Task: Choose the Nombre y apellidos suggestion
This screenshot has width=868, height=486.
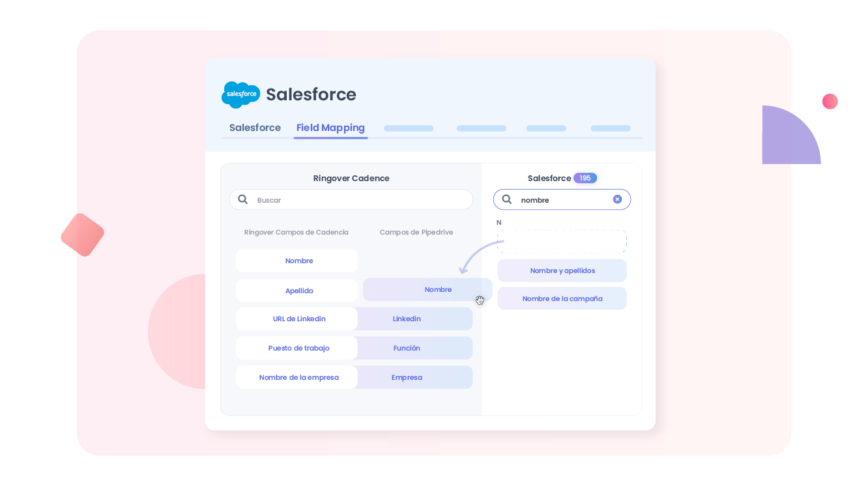Action: pos(562,270)
